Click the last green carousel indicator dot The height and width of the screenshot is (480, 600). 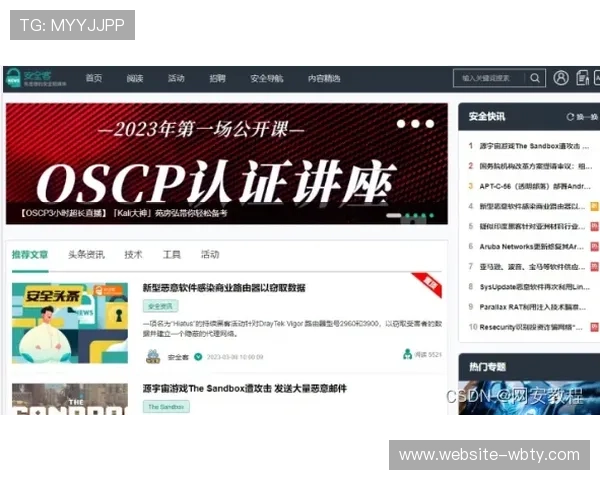point(432,216)
